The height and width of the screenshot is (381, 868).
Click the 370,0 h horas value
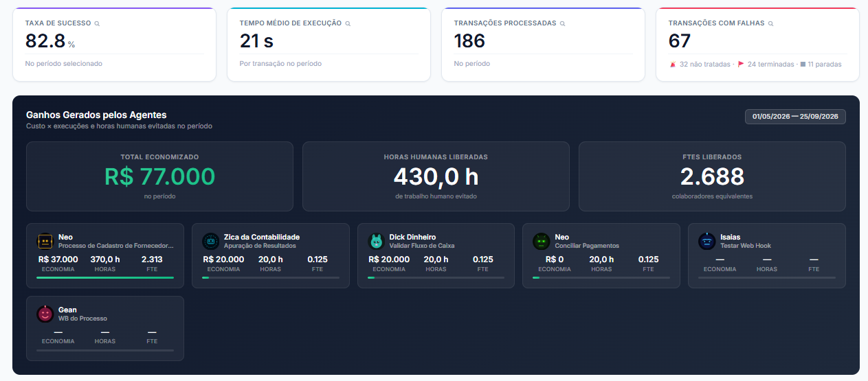tap(105, 259)
